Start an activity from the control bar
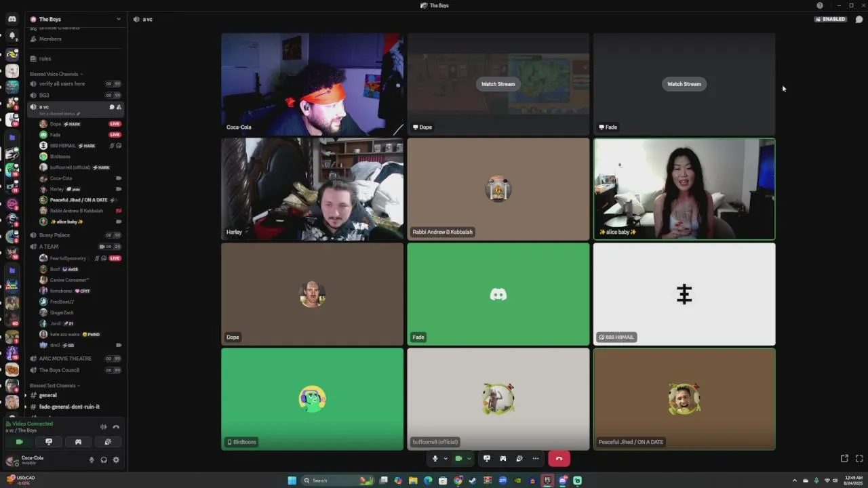This screenshot has width=868, height=488. (x=503, y=459)
